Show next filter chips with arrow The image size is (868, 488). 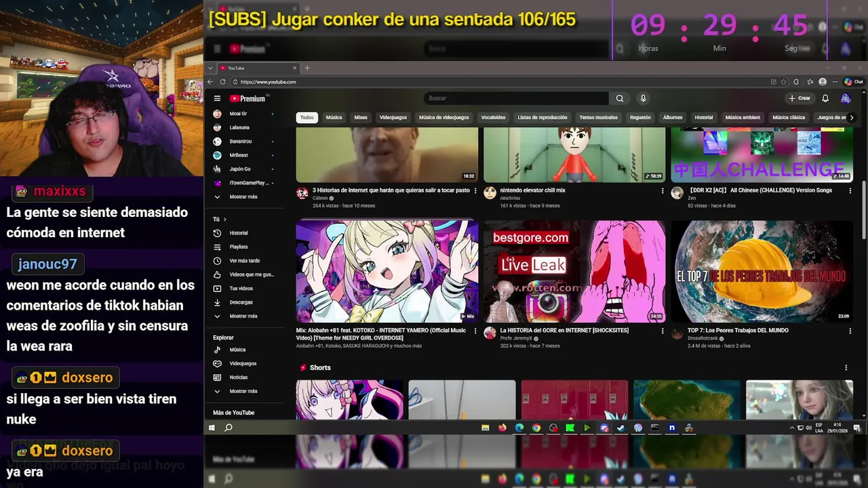pyautogui.click(x=852, y=117)
